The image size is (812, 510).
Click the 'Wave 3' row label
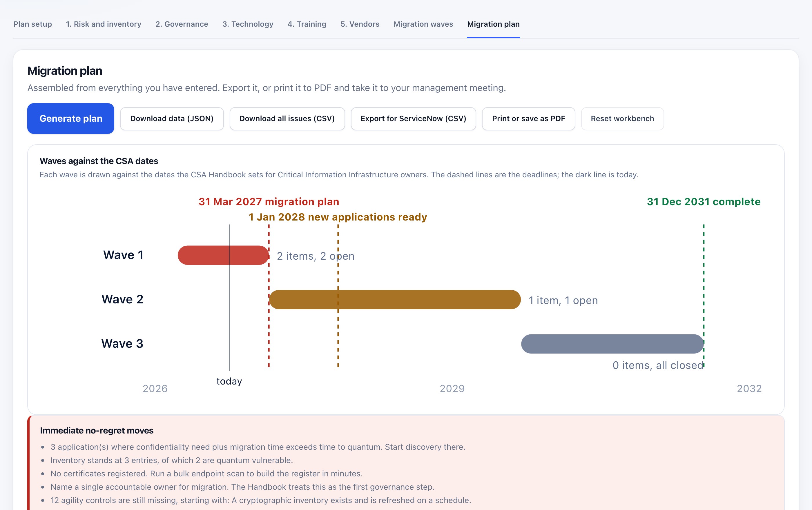pyautogui.click(x=122, y=344)
